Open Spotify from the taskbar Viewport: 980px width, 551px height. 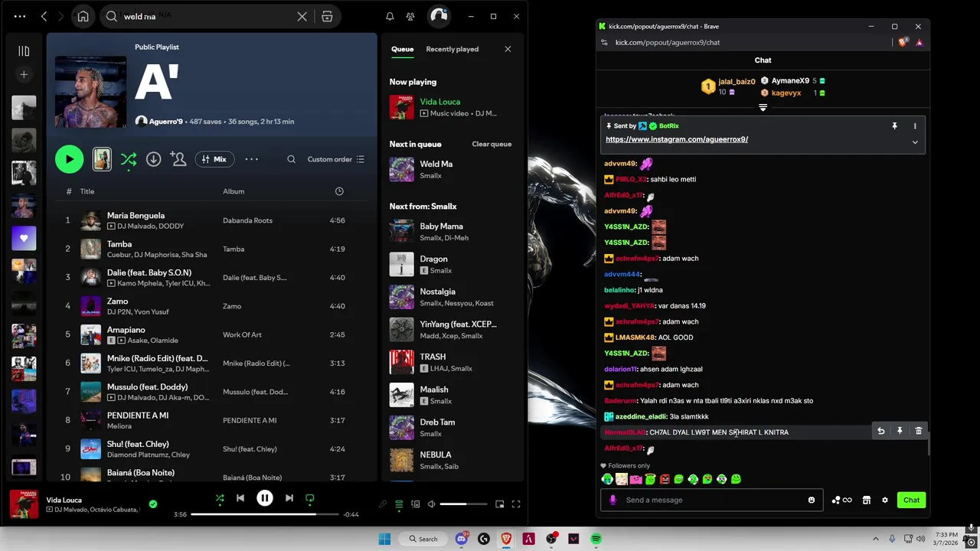[x=596, y=539]
